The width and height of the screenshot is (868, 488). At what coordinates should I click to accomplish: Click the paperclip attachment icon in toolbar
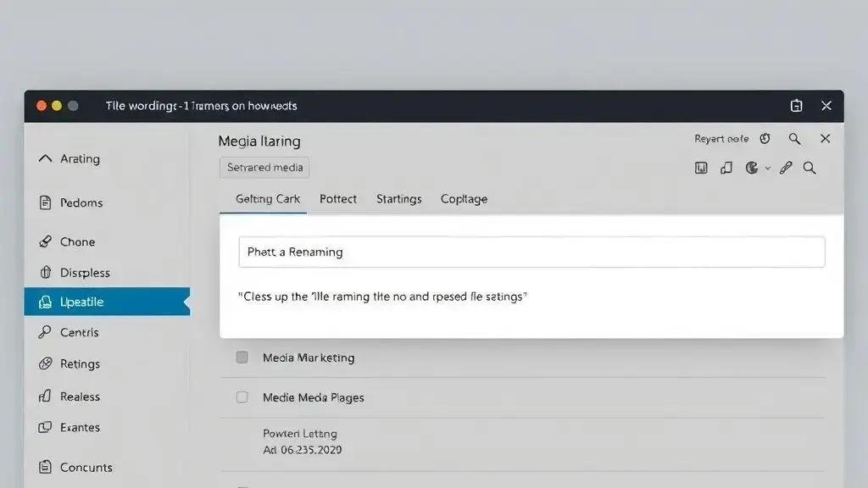(786, 168)
